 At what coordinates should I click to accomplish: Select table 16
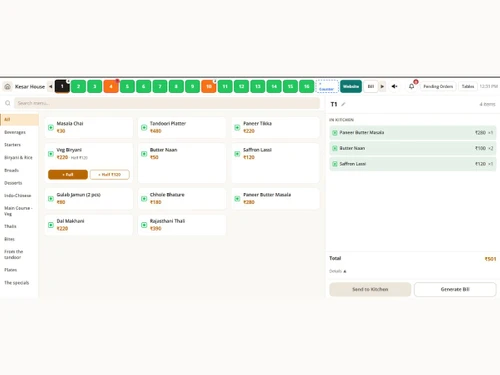point(307,86)
